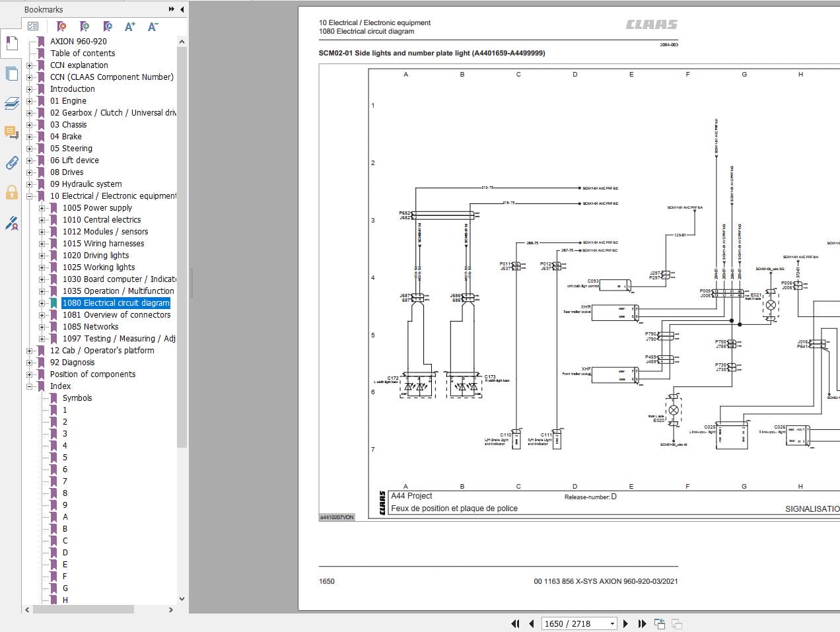Open the Position of components bookmark
Image resolution: width=840 pixels, height=632 pixels.
click(92, 374)
